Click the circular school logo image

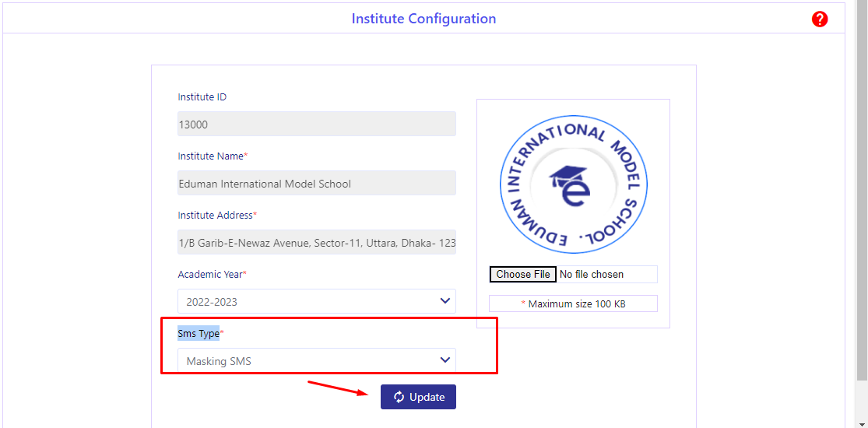click(573, 184)
